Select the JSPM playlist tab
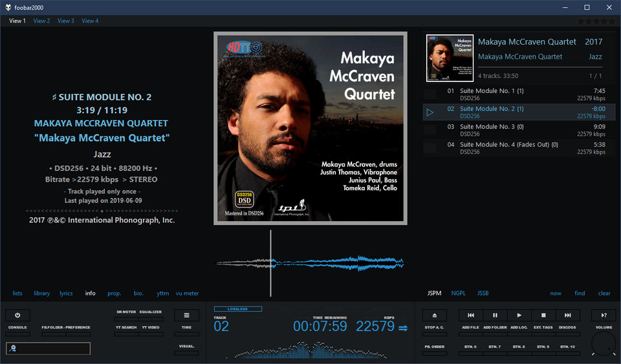 click(x=435, y=293)
